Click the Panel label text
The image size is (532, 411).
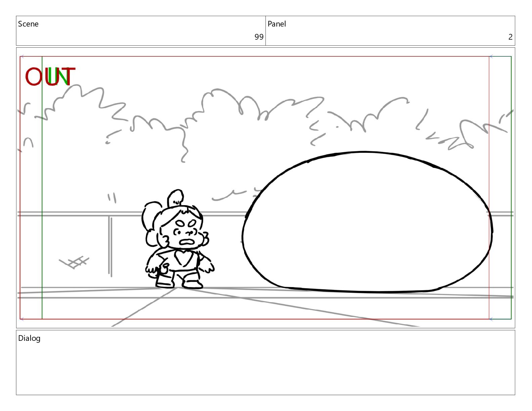click(x=277, y=24)
